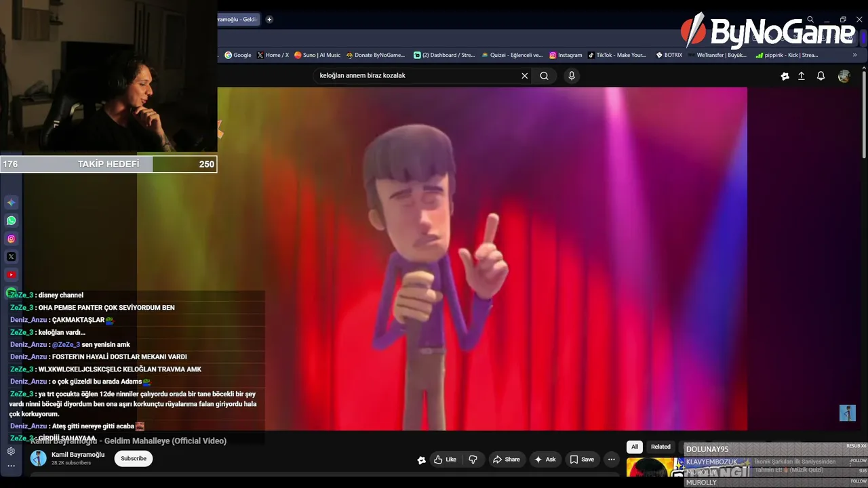Open the TikTok - Make Your... bookmark

617,56
